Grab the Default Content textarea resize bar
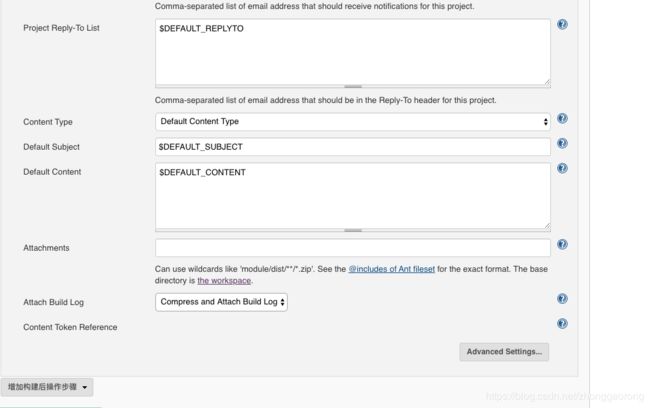The width and height of the screenshot is (650, 408). [353, 231]
